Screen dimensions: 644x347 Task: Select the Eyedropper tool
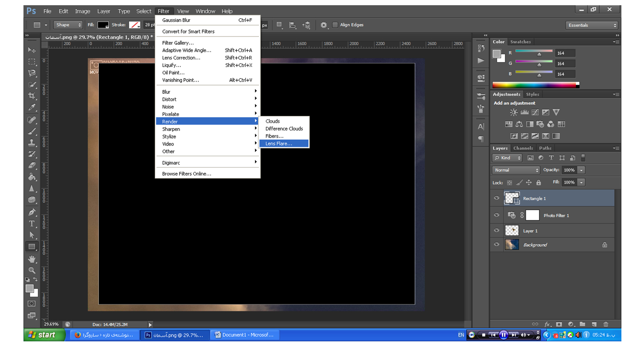[x=32, y=107]
